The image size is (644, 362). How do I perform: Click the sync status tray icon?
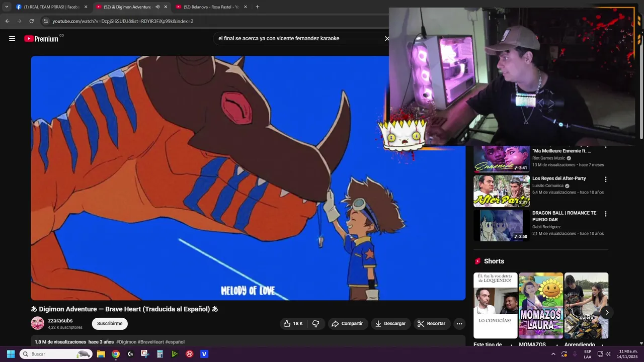coord(565,354)
